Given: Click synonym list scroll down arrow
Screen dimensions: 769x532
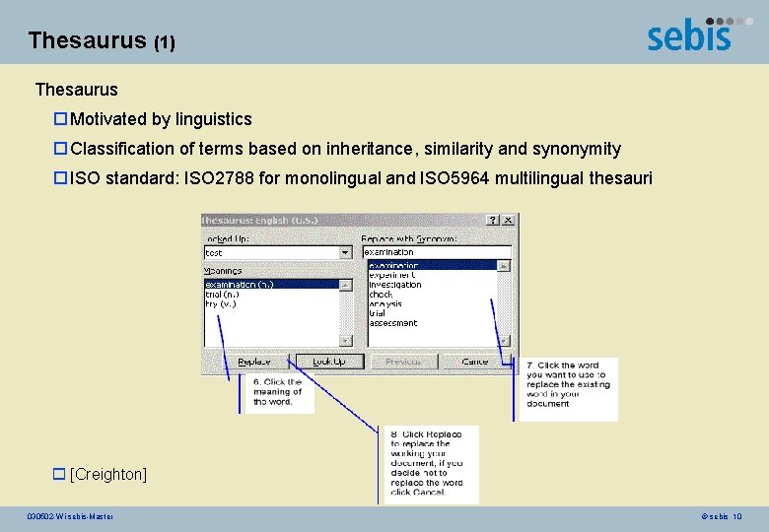Looking at the screenshot, I should 504,341.
